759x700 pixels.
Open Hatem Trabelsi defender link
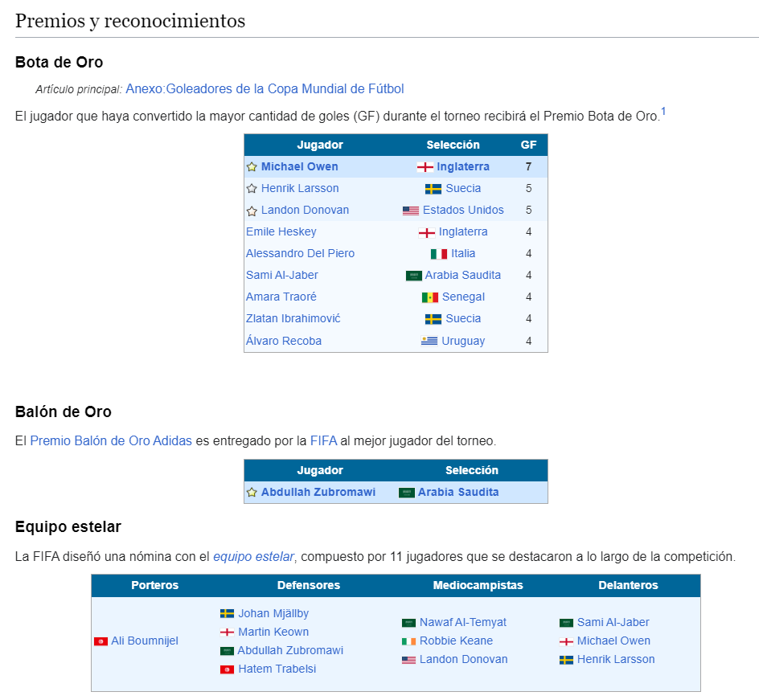tap(277, 669)
